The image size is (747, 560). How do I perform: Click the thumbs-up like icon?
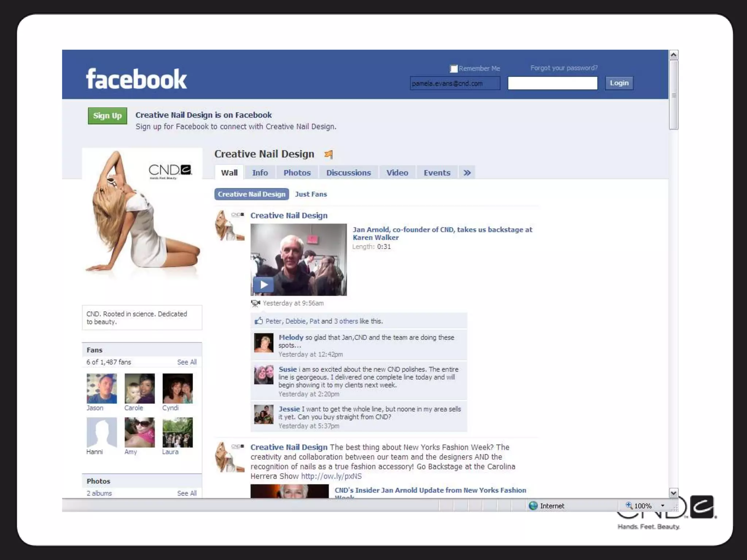point(259,321)
